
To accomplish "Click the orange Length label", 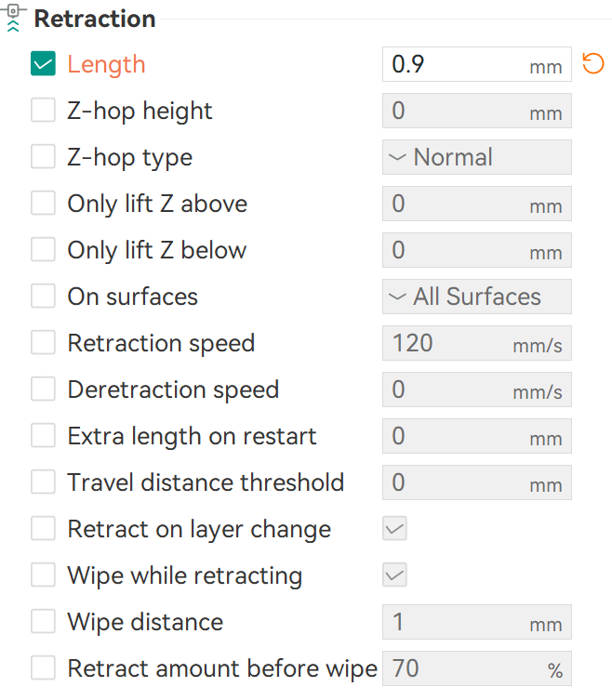I will point(106,64).
